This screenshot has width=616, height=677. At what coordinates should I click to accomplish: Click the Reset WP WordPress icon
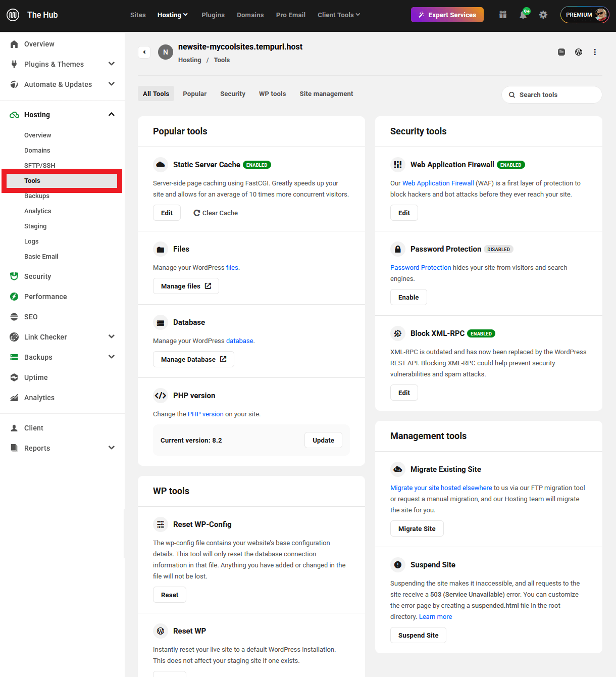pos(161,631)
